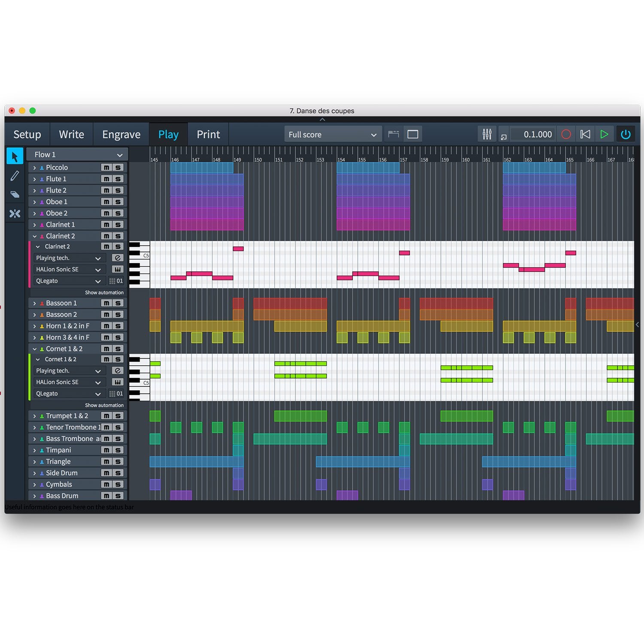Rewind to the beginning of the flow

585,134
